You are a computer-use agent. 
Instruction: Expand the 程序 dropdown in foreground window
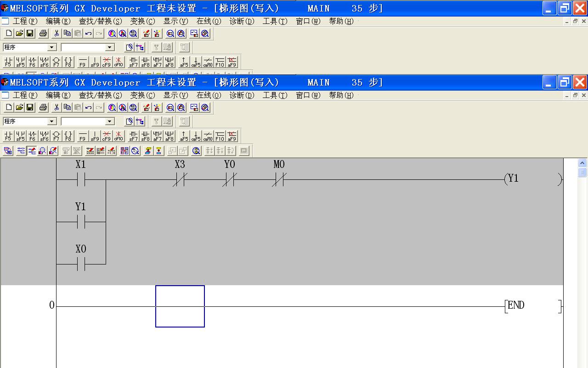[52, 121]
